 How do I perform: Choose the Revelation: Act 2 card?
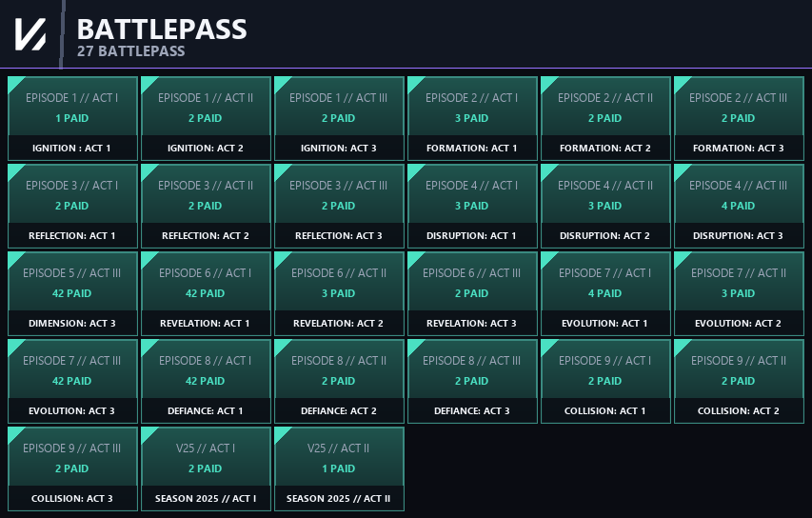click(x=339, y=293)
